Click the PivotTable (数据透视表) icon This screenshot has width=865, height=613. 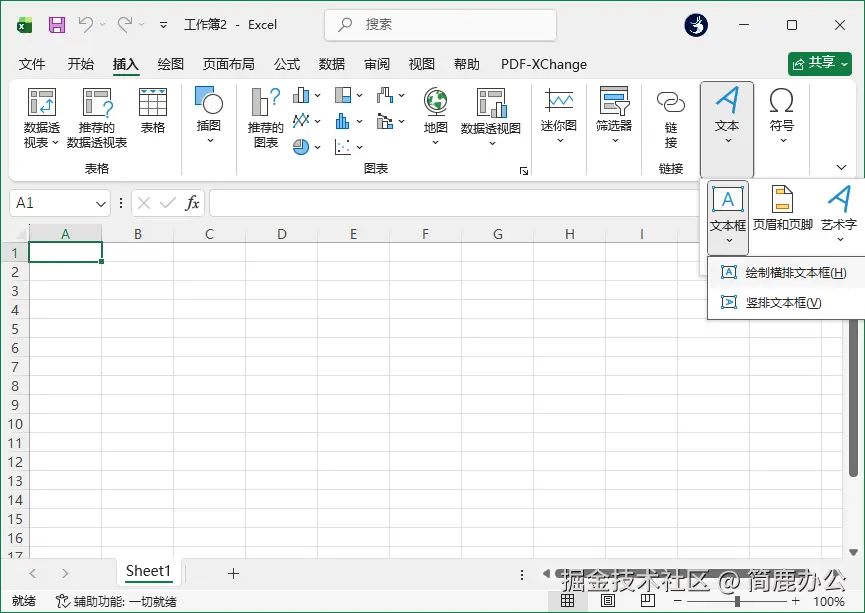42,102
